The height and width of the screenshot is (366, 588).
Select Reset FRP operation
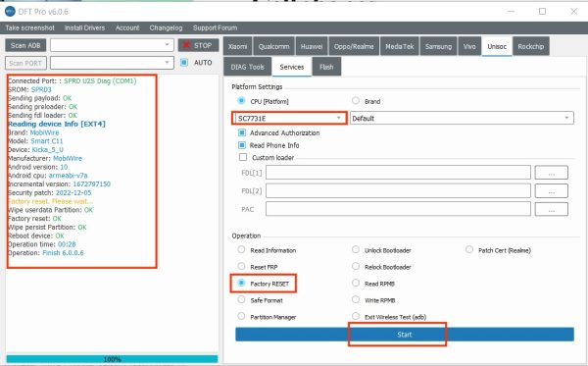241,266
